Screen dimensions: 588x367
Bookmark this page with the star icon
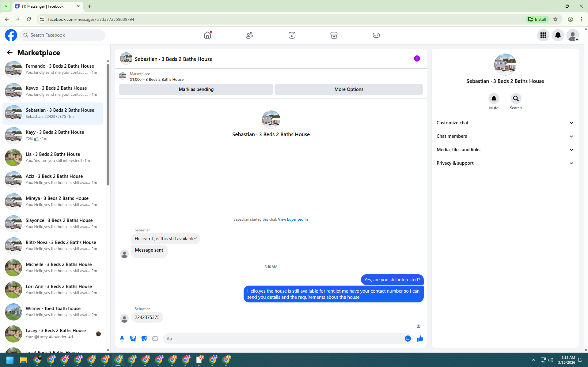[x=555, y=19]
